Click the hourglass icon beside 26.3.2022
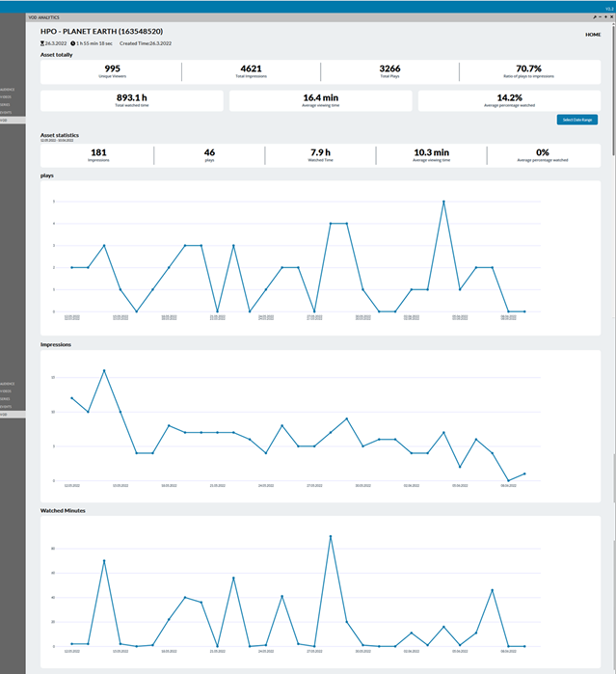616x674 pixels. pyautogui.click(x=42, y=43)
